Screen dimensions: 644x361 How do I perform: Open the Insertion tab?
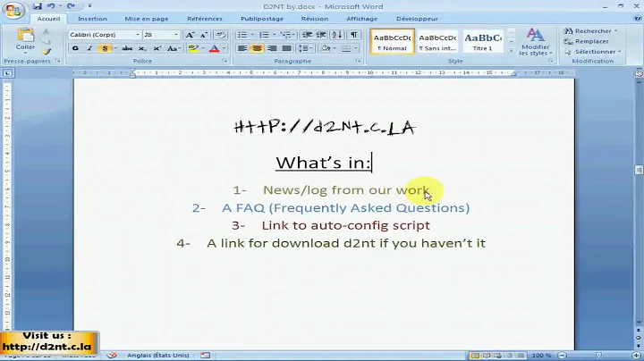point(92,19)
